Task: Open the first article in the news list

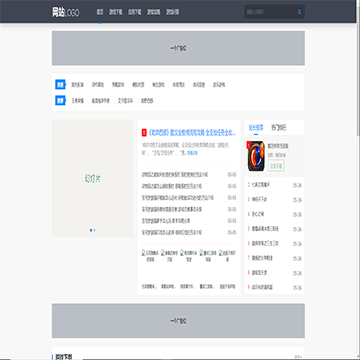Action: (x=175, y=175)
